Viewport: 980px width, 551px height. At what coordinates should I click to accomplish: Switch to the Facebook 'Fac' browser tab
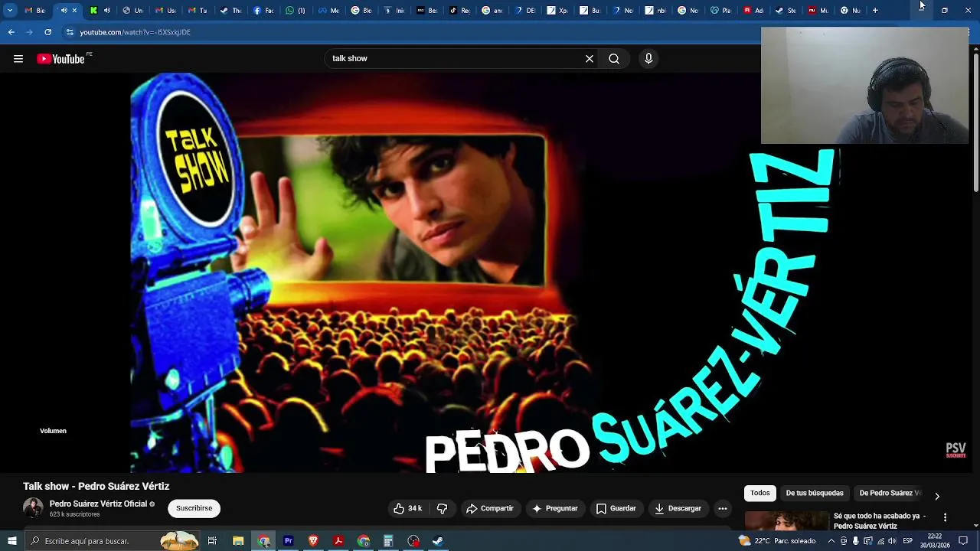[x=263, y=11]
